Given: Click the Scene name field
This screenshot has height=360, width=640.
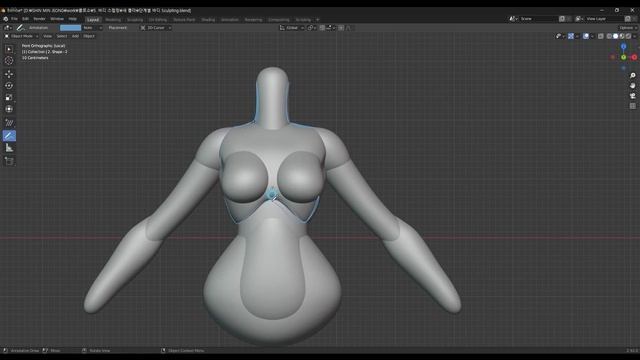Looking at the screenshot, I should pyautogui.click(x=538, y=19).
